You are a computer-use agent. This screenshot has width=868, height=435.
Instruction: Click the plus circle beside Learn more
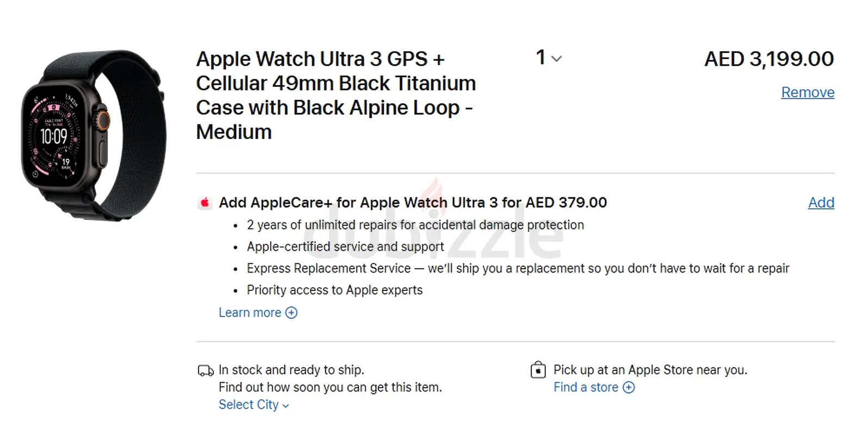coord(292,313)
